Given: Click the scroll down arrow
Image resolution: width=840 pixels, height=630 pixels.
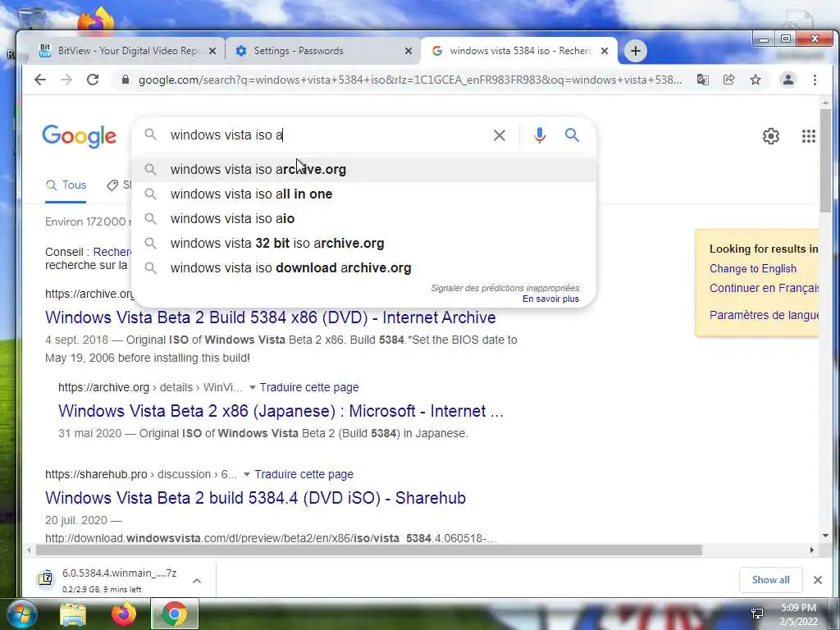Looking at the screenshot, I should coord(825,536).
